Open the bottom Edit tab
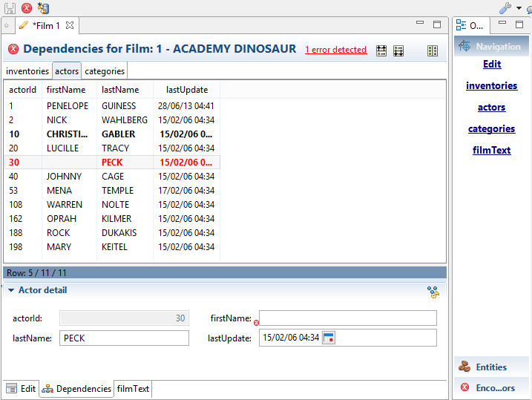 click(x=22, y=388)
